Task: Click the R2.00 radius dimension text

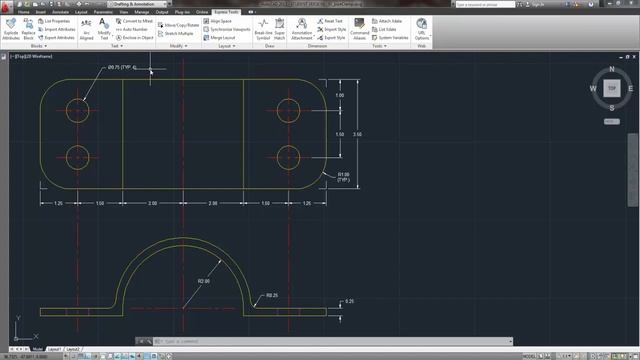Action: 204,281
